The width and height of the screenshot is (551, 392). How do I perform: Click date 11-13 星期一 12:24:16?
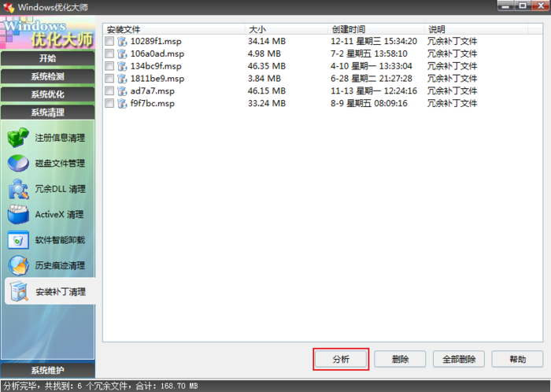tap(374, 91)
